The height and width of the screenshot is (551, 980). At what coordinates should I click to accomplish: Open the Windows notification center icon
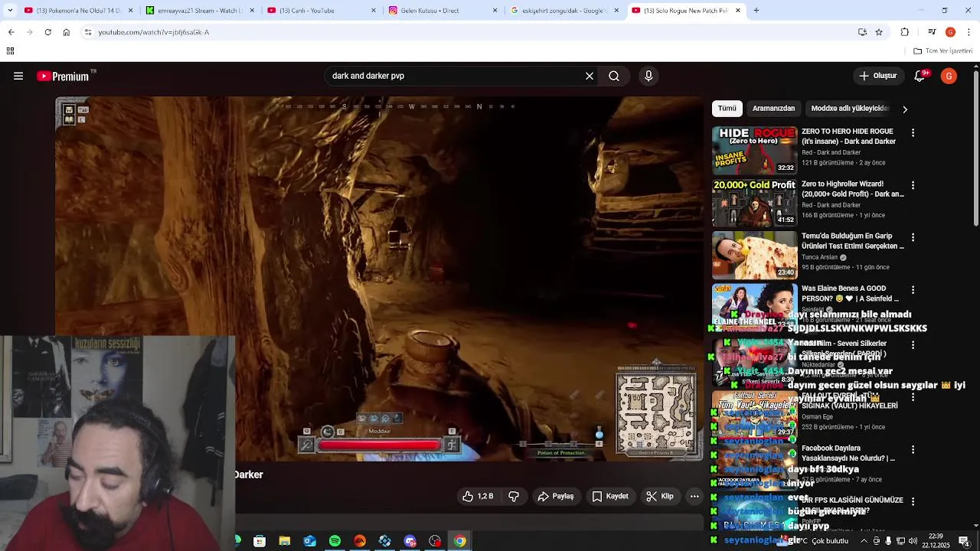pos(964,541)
